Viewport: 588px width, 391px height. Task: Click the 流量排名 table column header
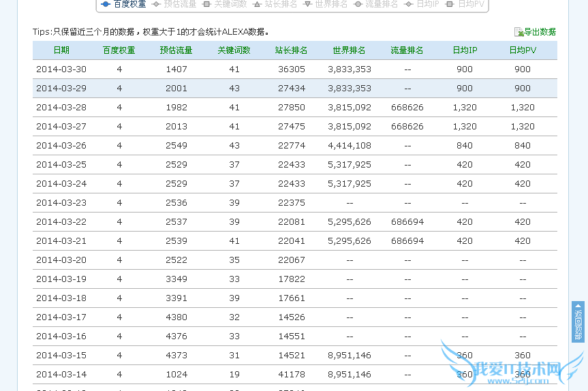coord(407,50)
